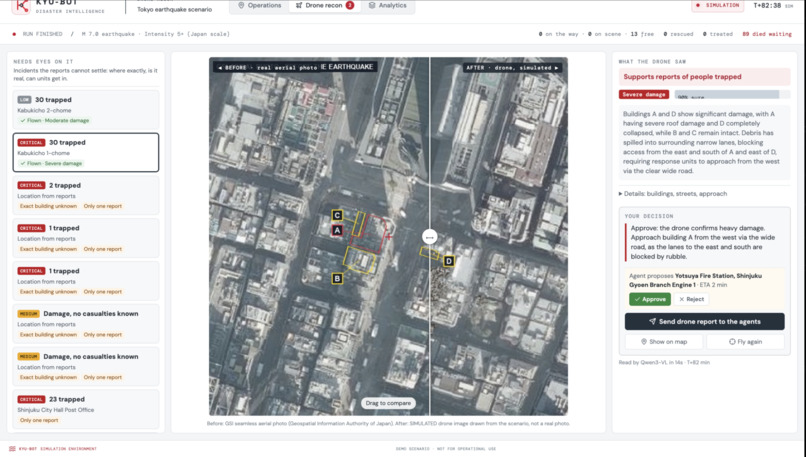Screen dimensions: 806x457
Task: Click the refresh icon in Fly again
Action: [x=732, y=341]
